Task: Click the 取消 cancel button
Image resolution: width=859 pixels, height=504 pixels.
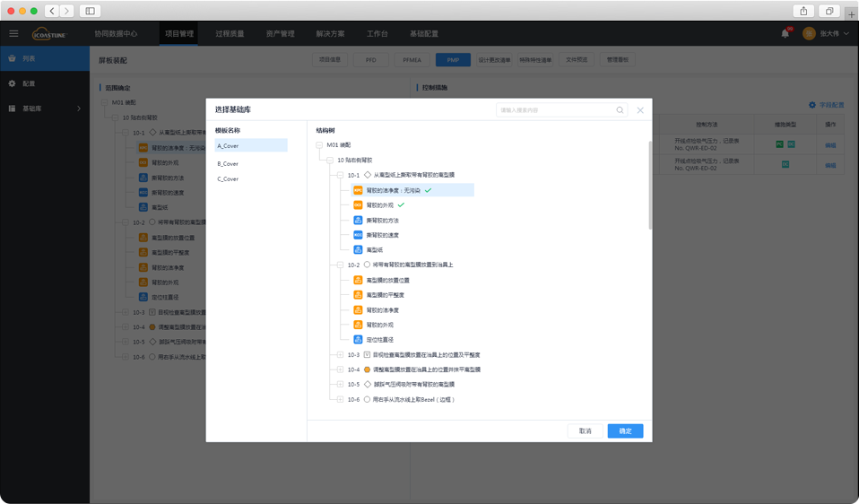Action: click(x=586, y=431)
